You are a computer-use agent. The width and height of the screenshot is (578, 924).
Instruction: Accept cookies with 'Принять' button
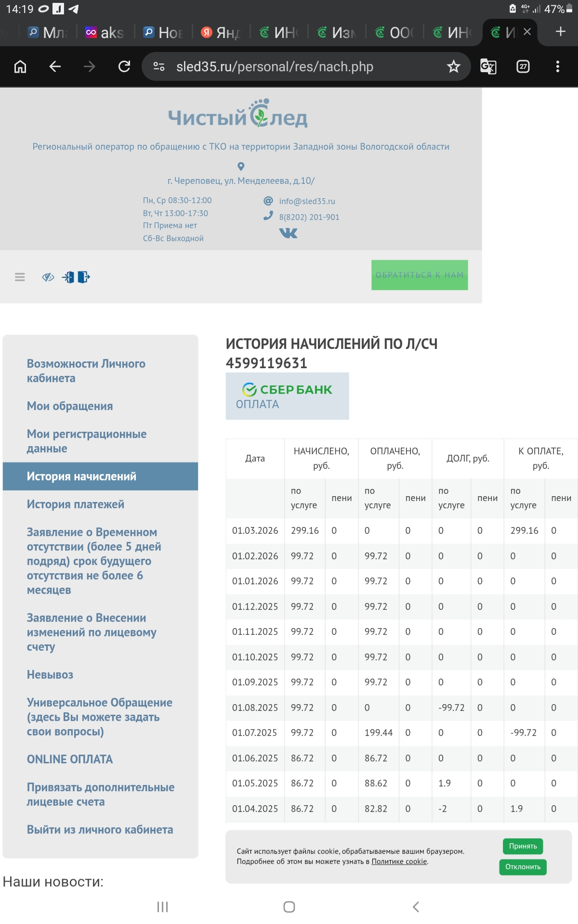coord(523,846)
